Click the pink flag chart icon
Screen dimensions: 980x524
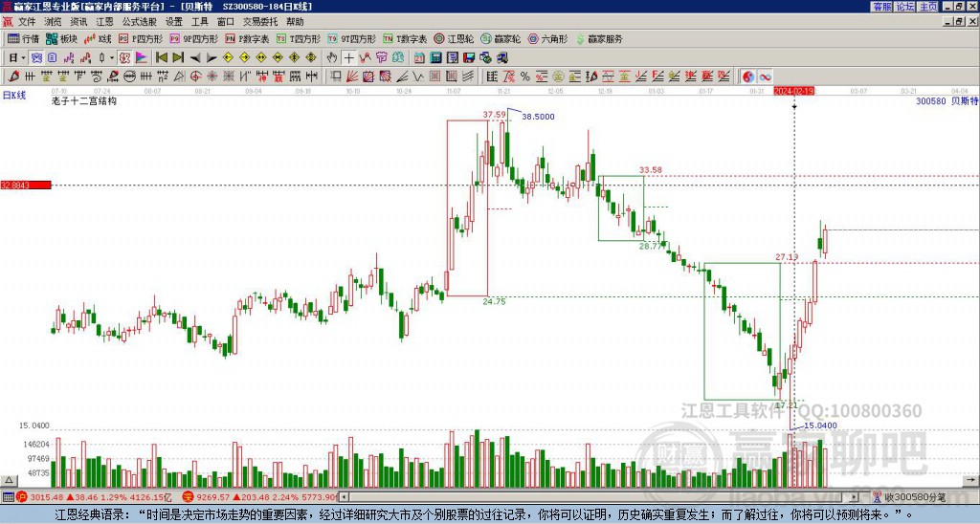142,58
